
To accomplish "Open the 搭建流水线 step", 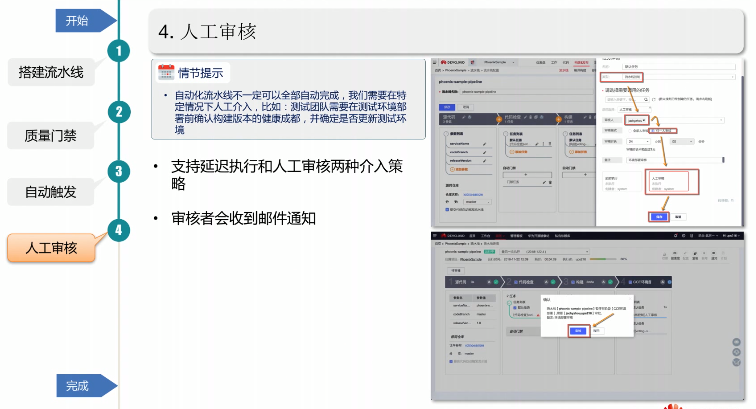I will click(51, 72).
